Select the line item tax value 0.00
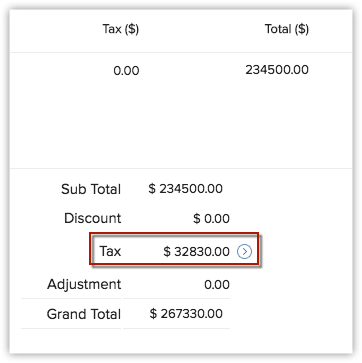362x363 pixels. (x=126, y=71)
